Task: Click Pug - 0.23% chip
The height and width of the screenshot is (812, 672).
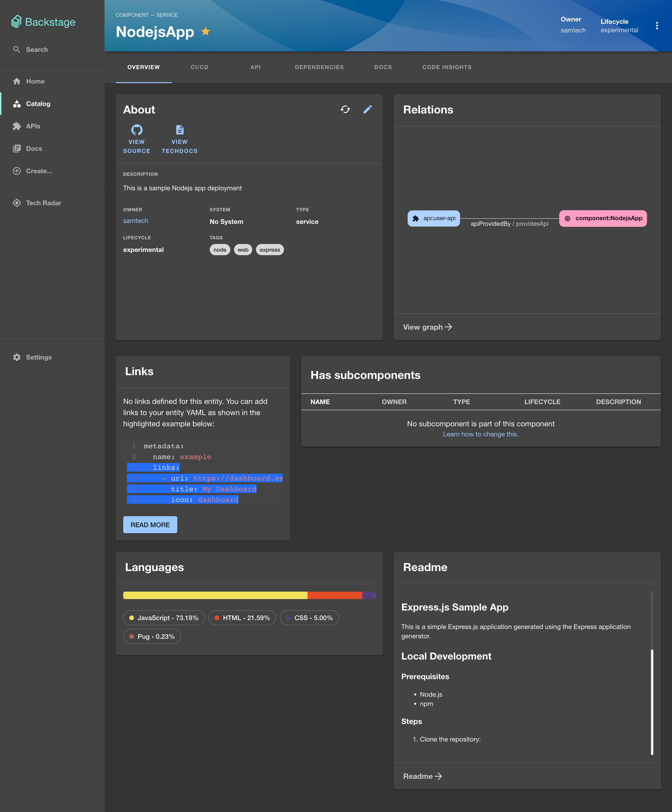Action: coord(152,636)
